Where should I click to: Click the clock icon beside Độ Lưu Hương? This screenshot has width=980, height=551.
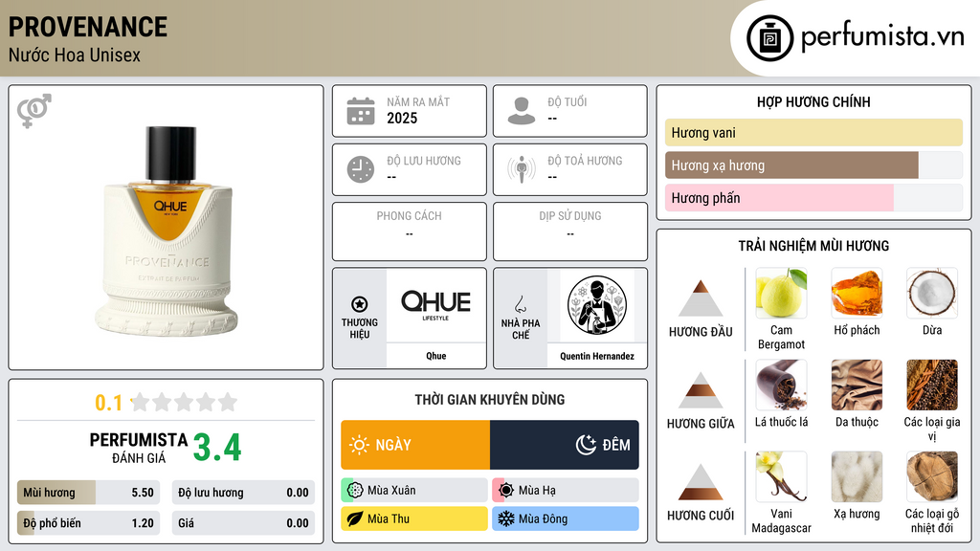click(361, 169)
